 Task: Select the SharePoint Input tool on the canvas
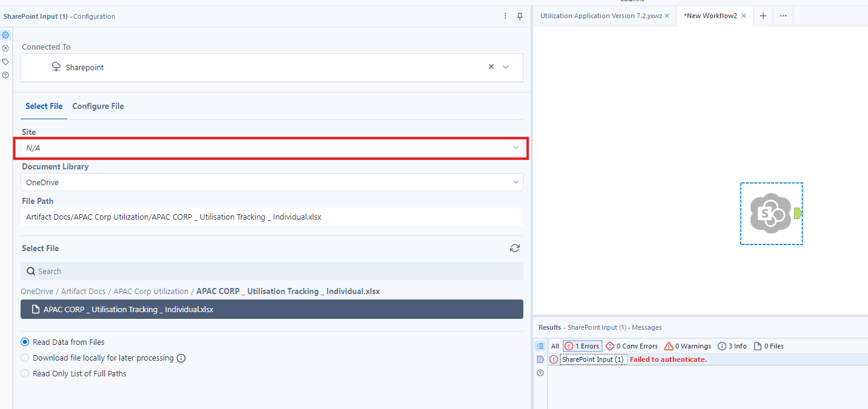pos(771,214)
